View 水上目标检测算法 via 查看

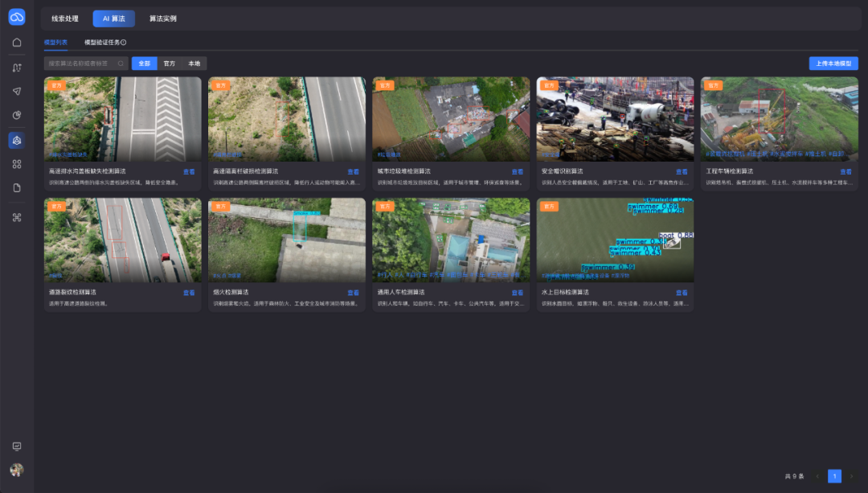tap(682, 293)
